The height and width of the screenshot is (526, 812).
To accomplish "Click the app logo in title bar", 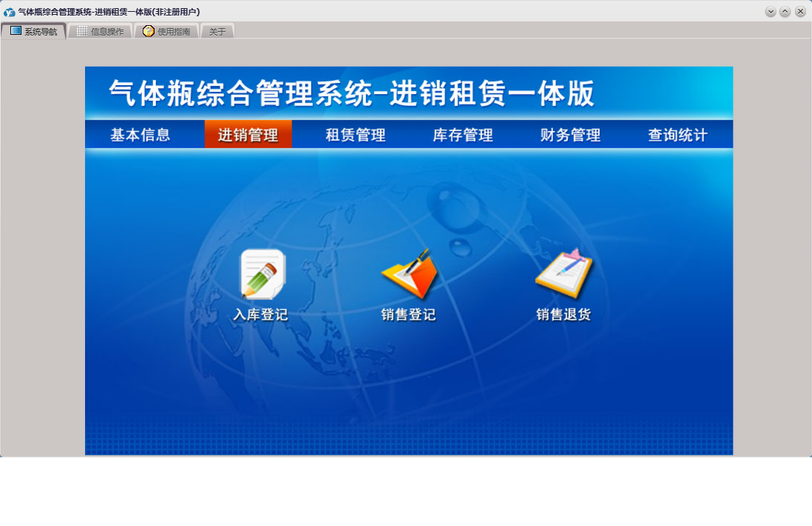I will point(9,12).
